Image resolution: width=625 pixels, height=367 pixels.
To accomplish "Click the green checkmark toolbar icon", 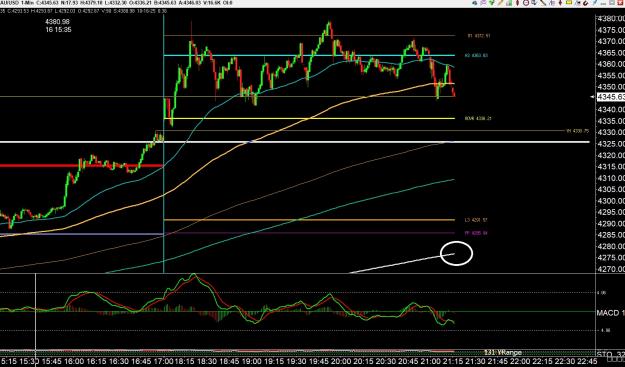I will pos(491,2).
